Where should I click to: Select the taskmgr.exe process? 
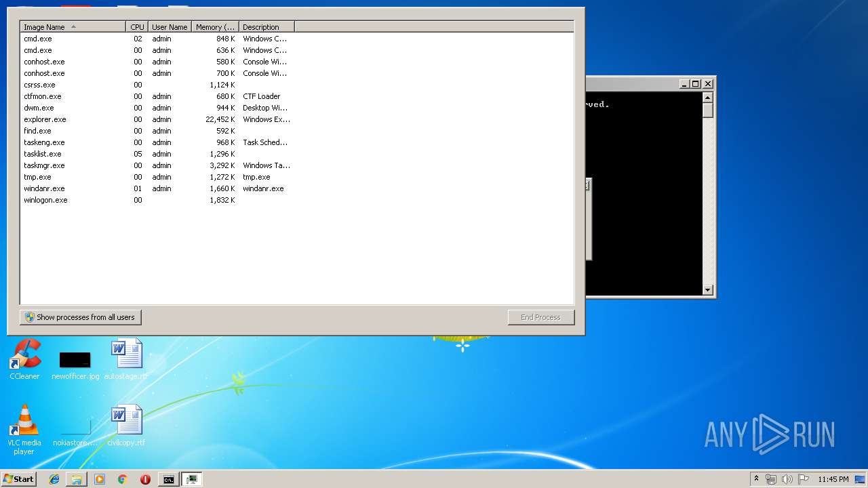(x=297, y=165)
